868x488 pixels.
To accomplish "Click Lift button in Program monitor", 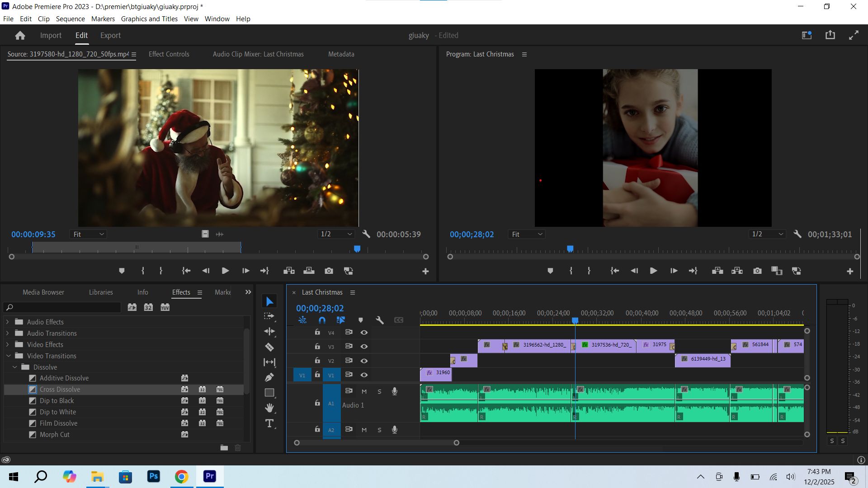I will 717,271.
